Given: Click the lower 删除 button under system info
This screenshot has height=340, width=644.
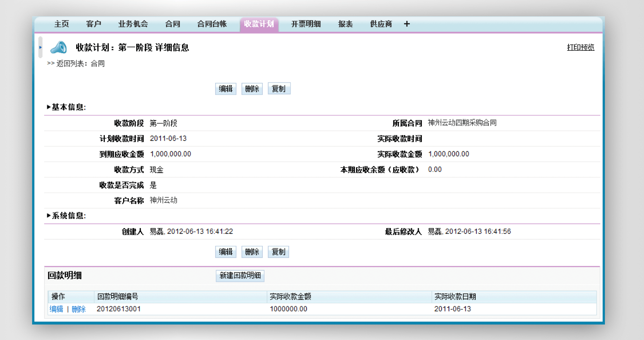Looking at the screenshot, I should [x=252, y=252].
